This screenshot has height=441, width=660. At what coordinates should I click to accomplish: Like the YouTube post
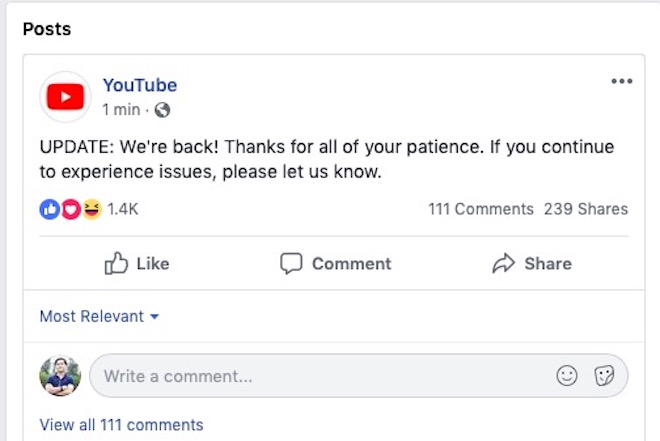[137, 264]
